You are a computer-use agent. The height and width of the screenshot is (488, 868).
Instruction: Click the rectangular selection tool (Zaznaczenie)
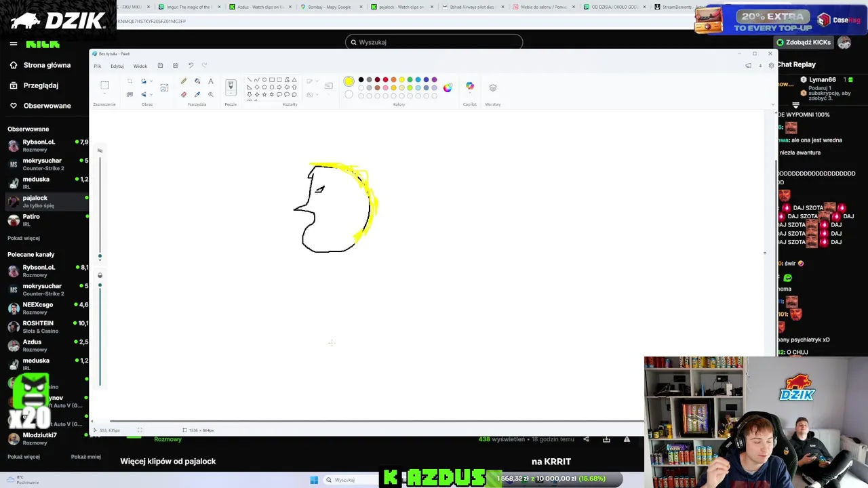click(104, 85)
